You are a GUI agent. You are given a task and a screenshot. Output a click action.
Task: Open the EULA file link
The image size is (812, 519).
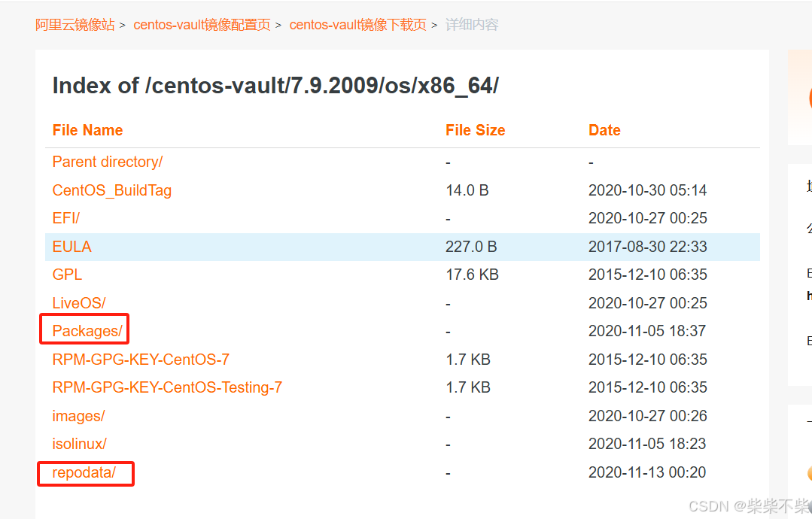[72, 247]
